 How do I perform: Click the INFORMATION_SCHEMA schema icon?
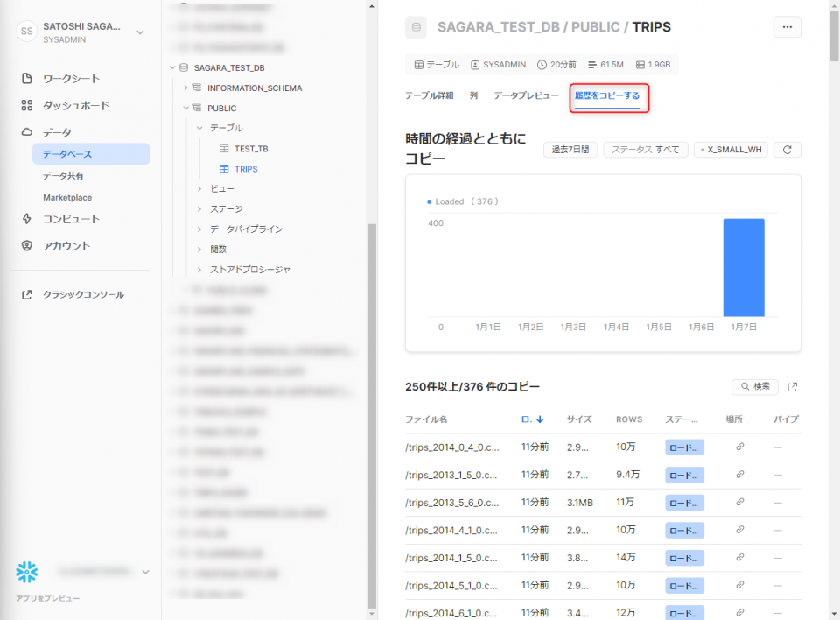pos(197,88)
